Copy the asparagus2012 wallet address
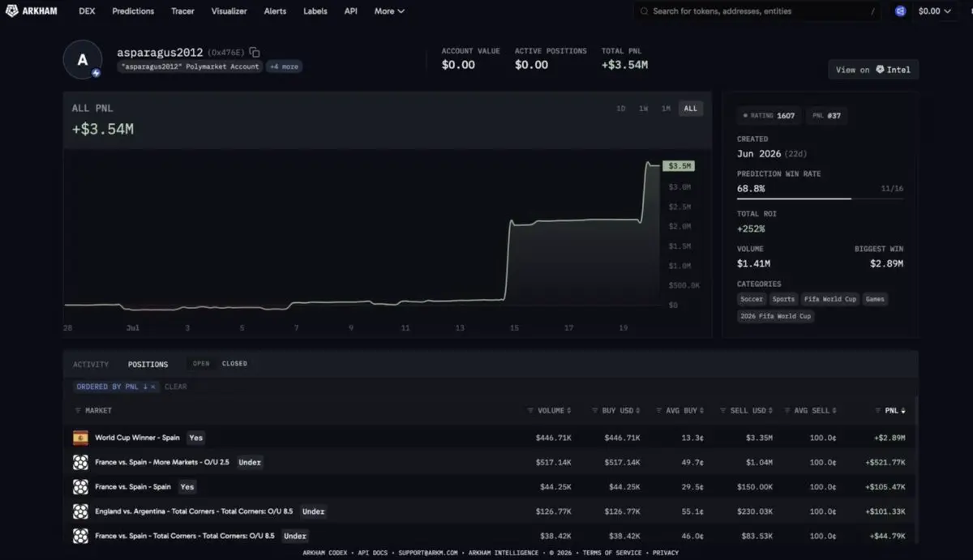The height and width of the screenshot is (560, 973). [x=255, y=52]
